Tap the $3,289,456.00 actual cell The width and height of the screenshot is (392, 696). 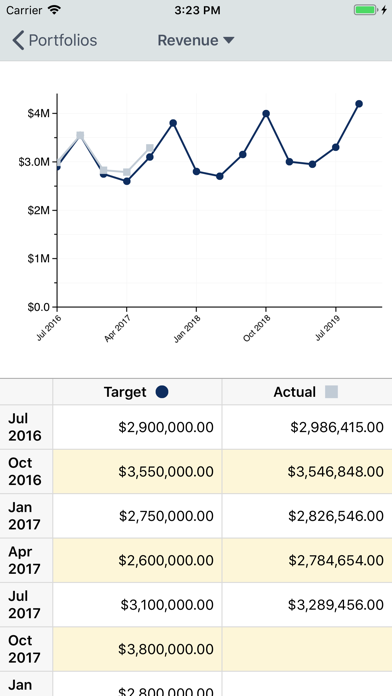point(307,605)
